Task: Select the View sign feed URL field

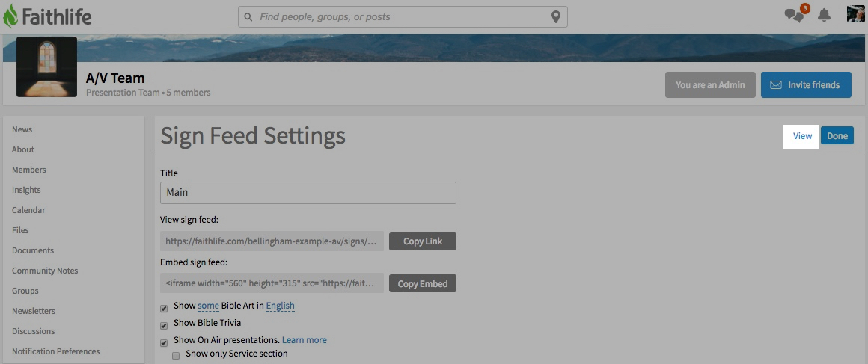Action: tap(272, 241)
